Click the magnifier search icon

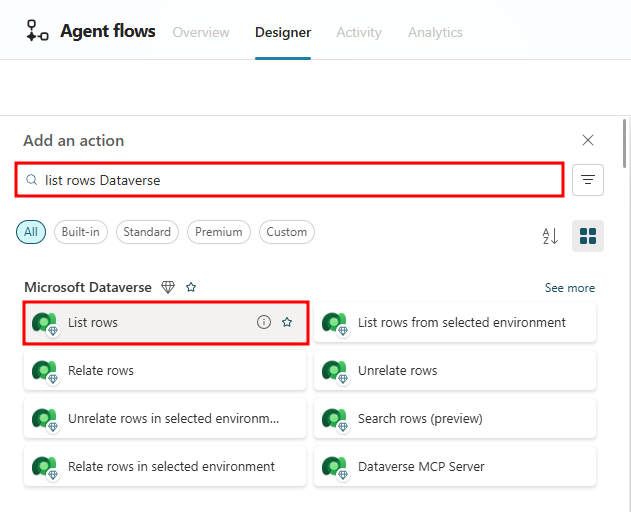(x=31, y=180)
